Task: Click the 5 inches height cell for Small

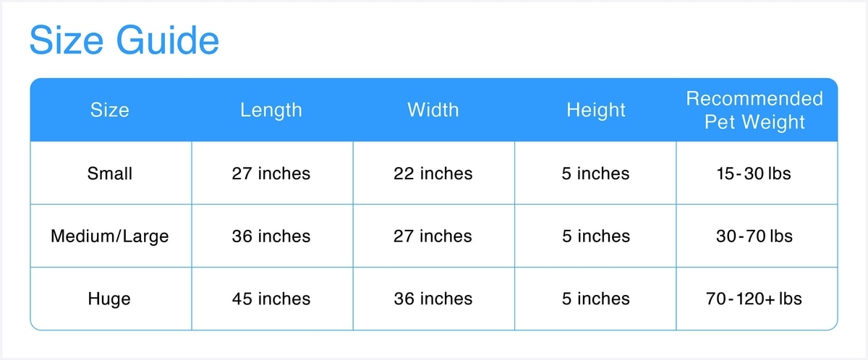Action: coord(595,173)
